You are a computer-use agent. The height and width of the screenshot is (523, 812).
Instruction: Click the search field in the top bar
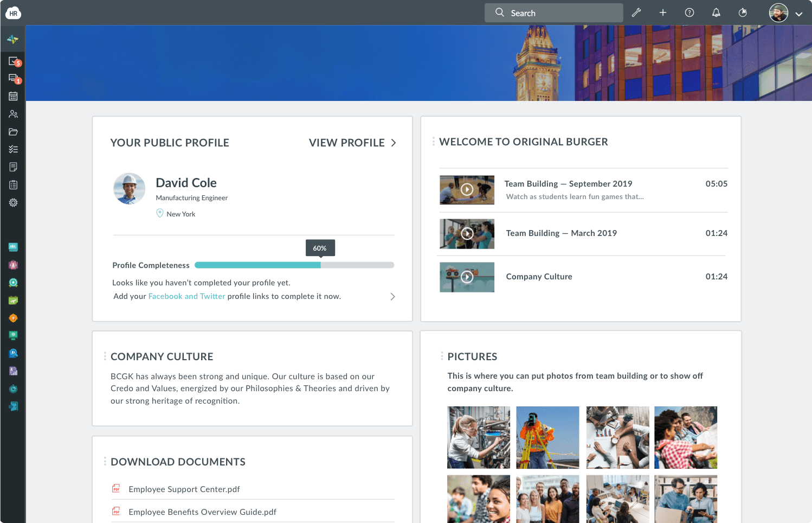[x=553, y=12]
